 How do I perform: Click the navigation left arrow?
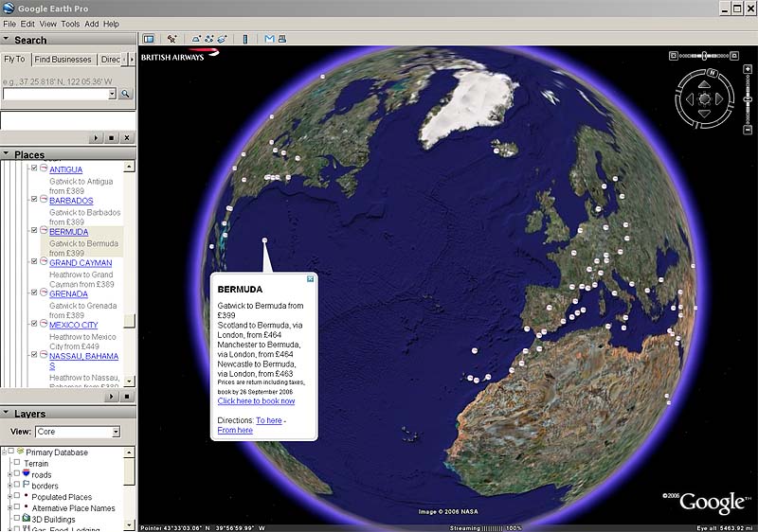[x=690, y=99]
